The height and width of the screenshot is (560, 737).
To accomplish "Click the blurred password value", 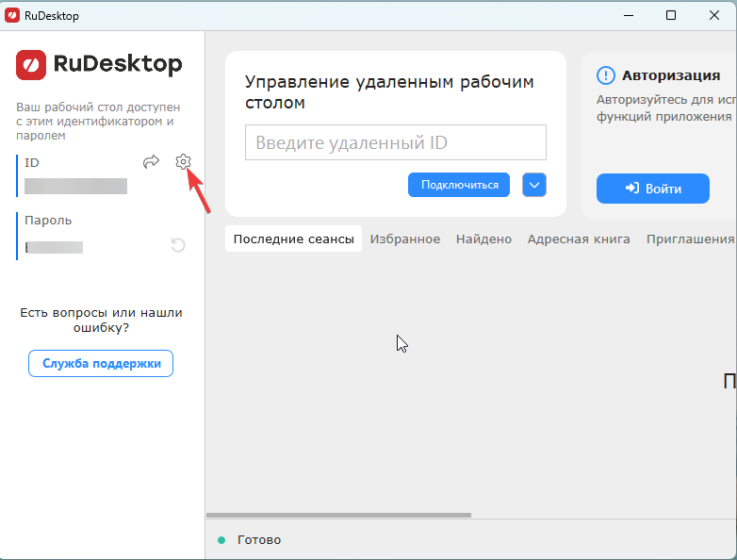I will 54,247.
